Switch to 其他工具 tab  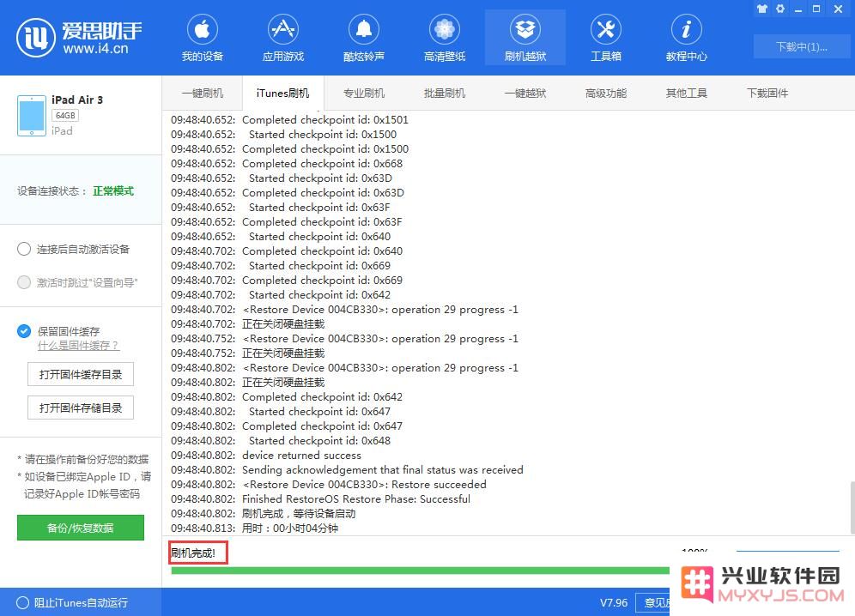click(686, 94)
